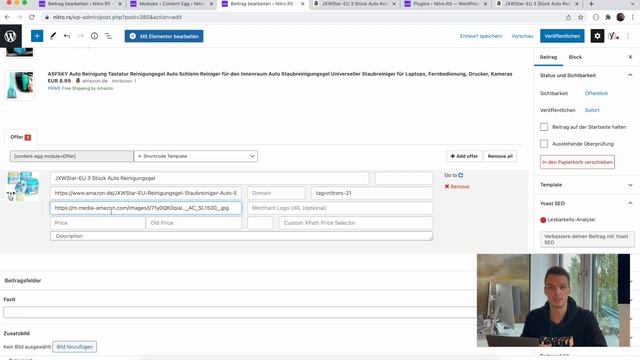Go back in browser history
The height and width of the screenshot is (360, 640).
[x=7, y=17]
